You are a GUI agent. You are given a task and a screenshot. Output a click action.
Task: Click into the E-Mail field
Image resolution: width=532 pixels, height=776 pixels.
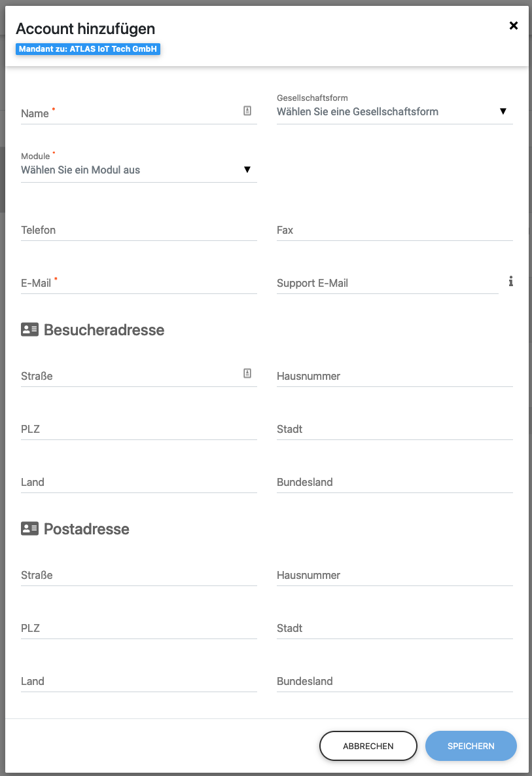139,284
